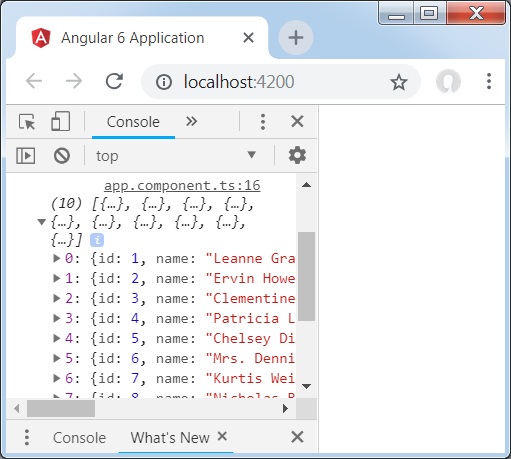Open the DevTools customize menu (three dots)
The height and width of the screenshot is (459, 511).
[x=263, y=122]
